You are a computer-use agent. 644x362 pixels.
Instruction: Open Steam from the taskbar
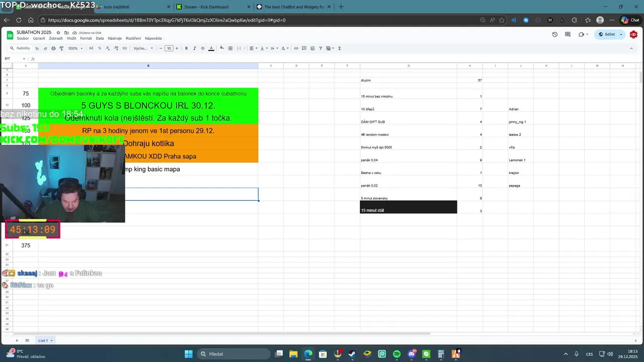point(352,354)
